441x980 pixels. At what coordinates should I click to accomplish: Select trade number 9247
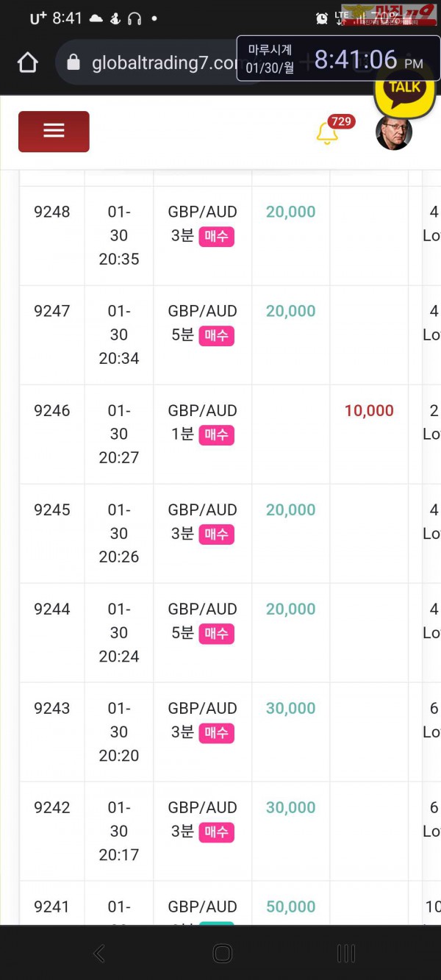pyautogui.click(x=52, y=311)
